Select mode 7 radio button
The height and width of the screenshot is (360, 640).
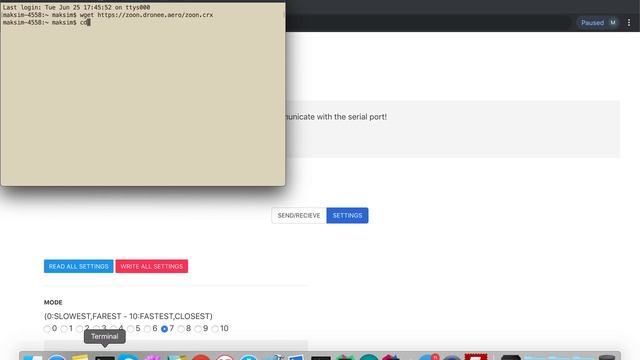pos(164,329)
